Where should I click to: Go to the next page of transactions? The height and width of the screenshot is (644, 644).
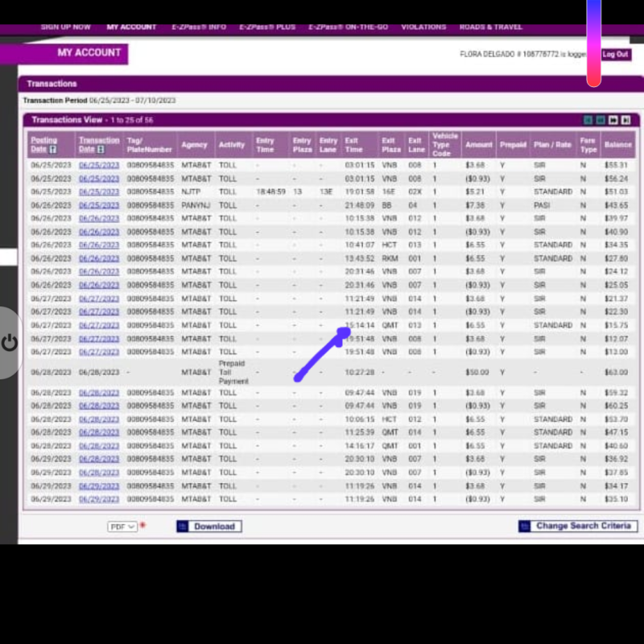[x=613, y=120]
